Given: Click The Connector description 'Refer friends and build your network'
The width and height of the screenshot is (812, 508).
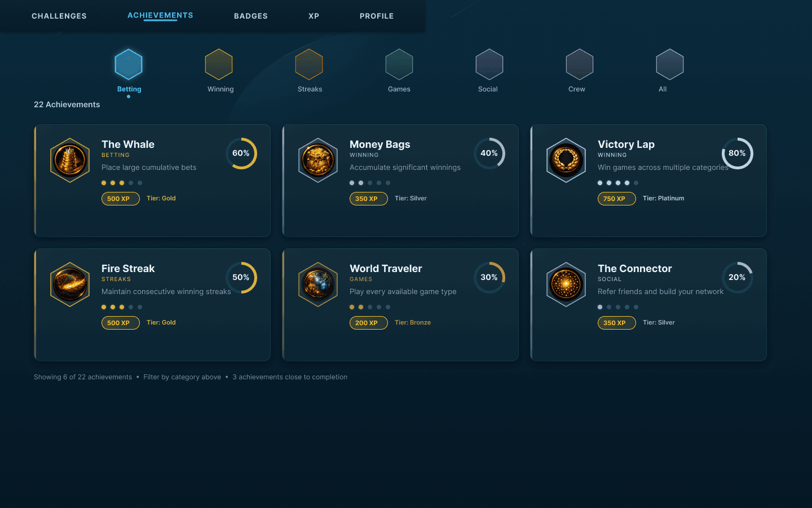Looking at the screenshot, I should [660, 292].
